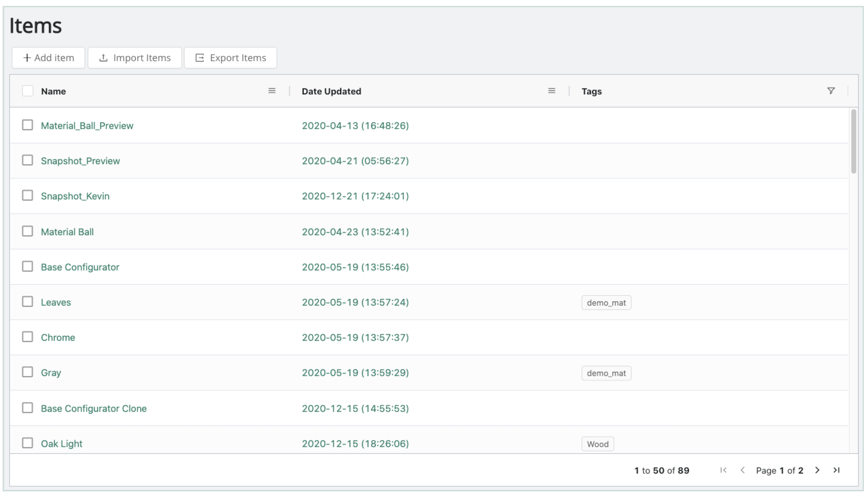Image resolution: width=868 pixels, height=494 pixels.
Task: Go to the previous page
Action: pyautogui.click(x=742, y=470)
